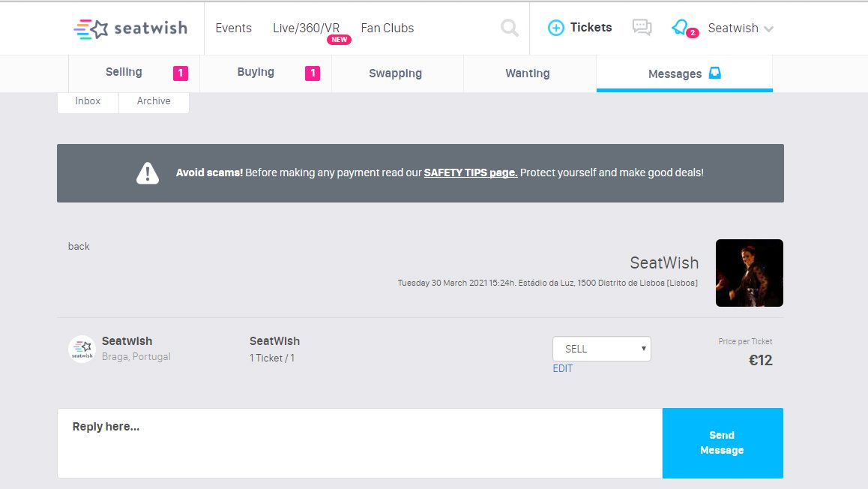Open the SAFETY TIPS page link
The width and height of the screenshot is (868, 489).
(471, 172)
